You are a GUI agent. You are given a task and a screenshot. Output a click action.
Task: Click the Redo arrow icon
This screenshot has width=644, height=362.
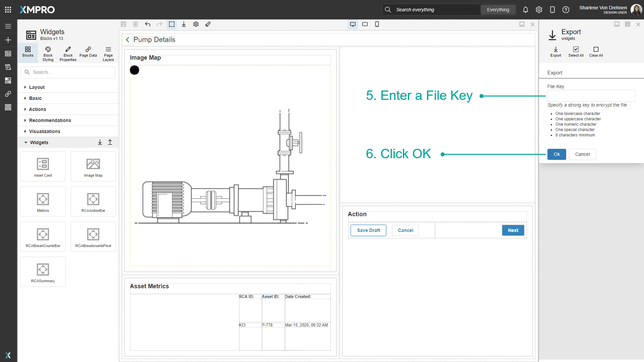click(159, 24)
